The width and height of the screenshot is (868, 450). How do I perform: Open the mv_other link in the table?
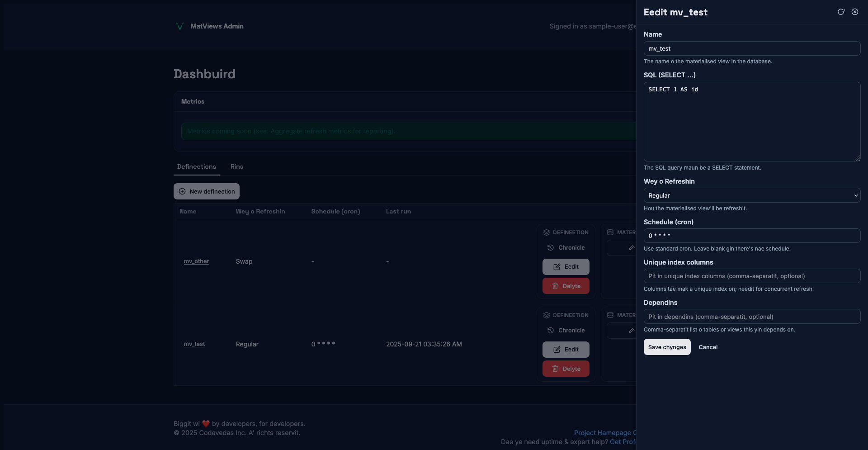196,261
